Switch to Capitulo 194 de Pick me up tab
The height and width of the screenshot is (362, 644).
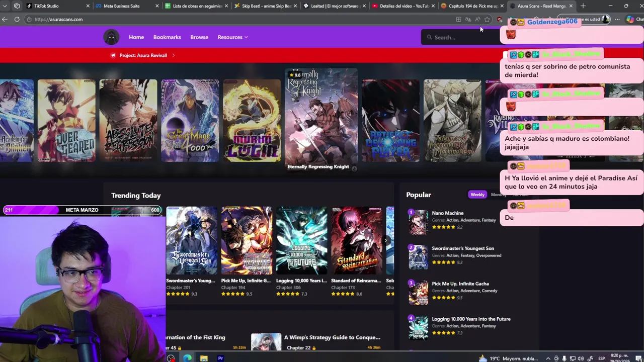[472, 6]
